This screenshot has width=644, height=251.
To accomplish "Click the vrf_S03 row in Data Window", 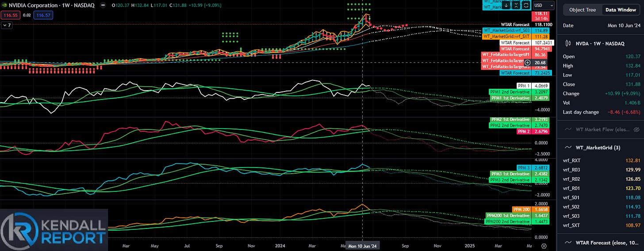I will point(601,216).
